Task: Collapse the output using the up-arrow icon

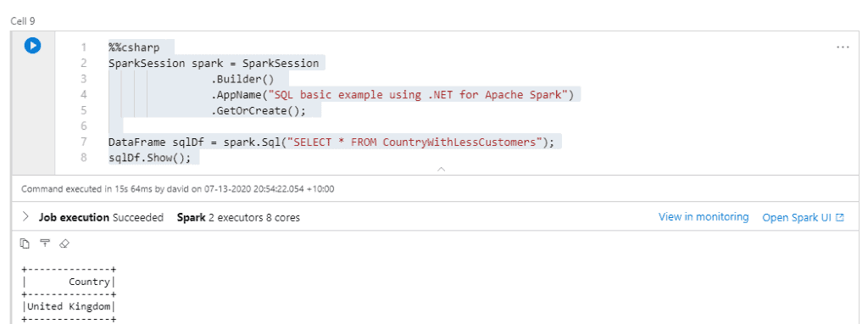Action: tap(44, 243)
